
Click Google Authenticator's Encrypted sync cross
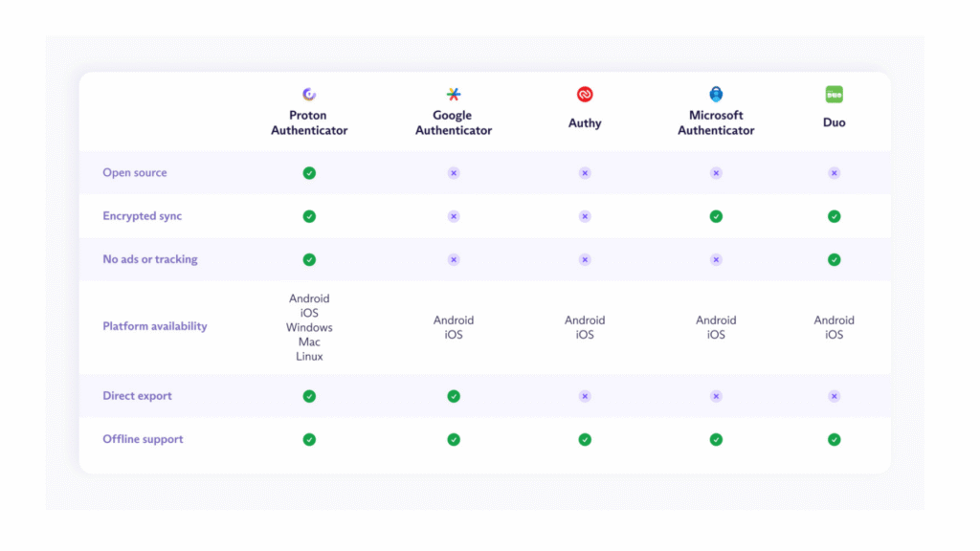coord(454,216)
